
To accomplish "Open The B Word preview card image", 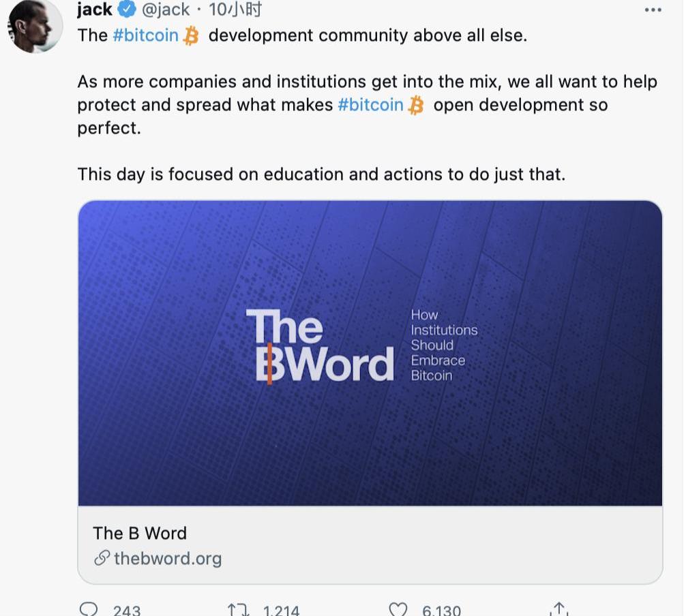I will 370,353.
